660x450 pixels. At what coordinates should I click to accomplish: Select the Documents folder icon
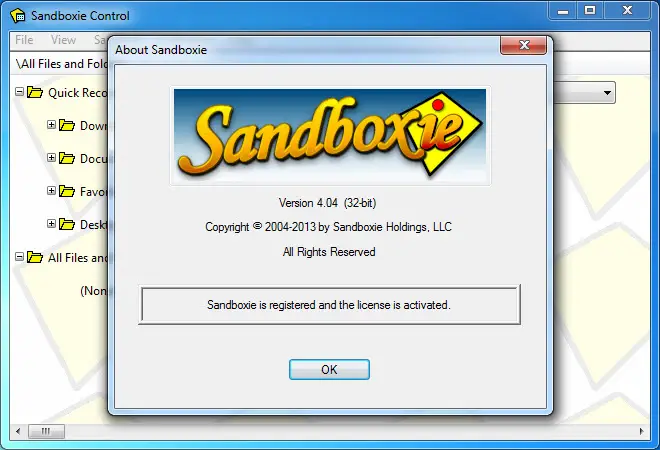tap(67, 158)
